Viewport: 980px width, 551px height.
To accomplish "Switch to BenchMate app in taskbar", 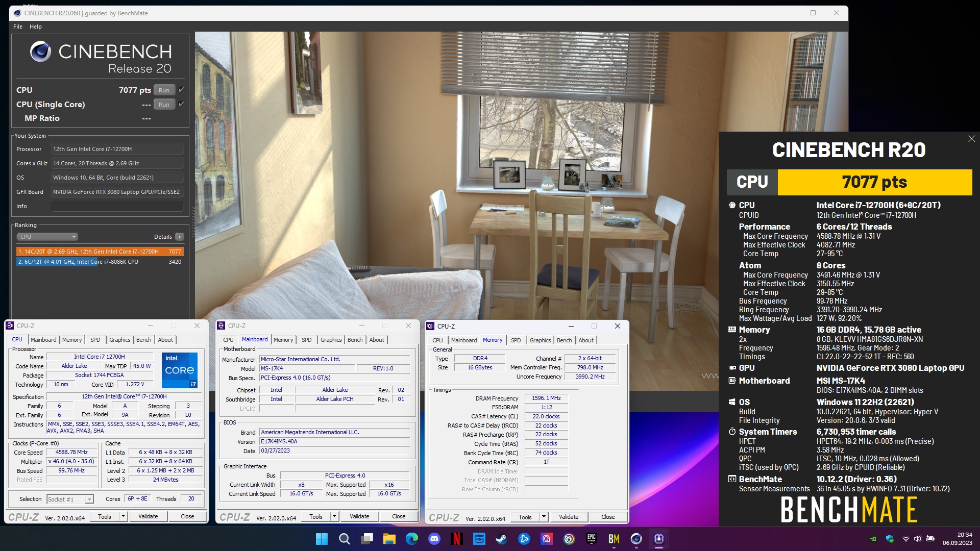I will [614, 539].
